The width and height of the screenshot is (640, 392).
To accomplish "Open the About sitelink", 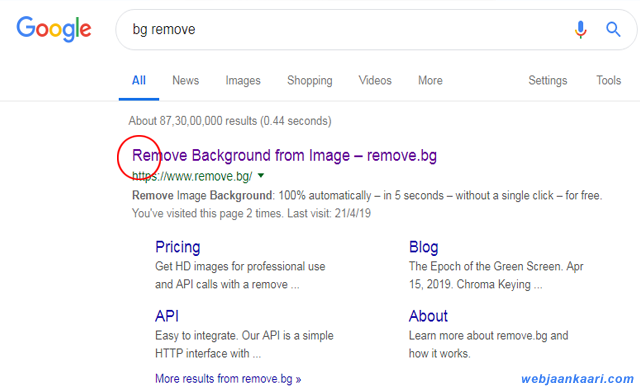I will pyautogui.click(x=428, y=316).
